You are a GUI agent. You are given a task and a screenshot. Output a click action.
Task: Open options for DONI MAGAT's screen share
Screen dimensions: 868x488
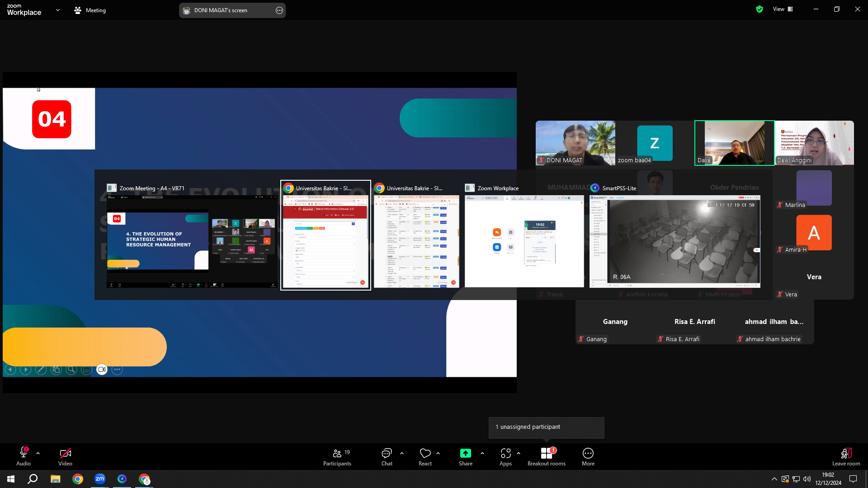click(x=279, y=10)
